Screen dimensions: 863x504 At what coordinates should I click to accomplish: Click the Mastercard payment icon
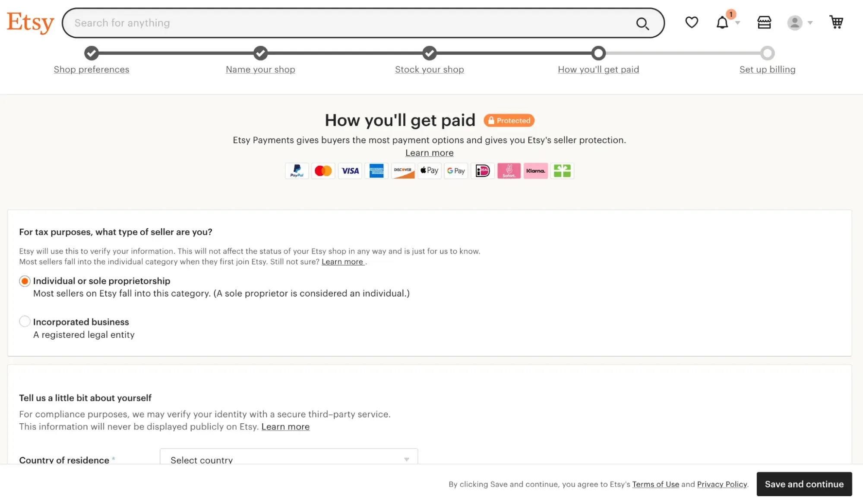tap(323, 170)
